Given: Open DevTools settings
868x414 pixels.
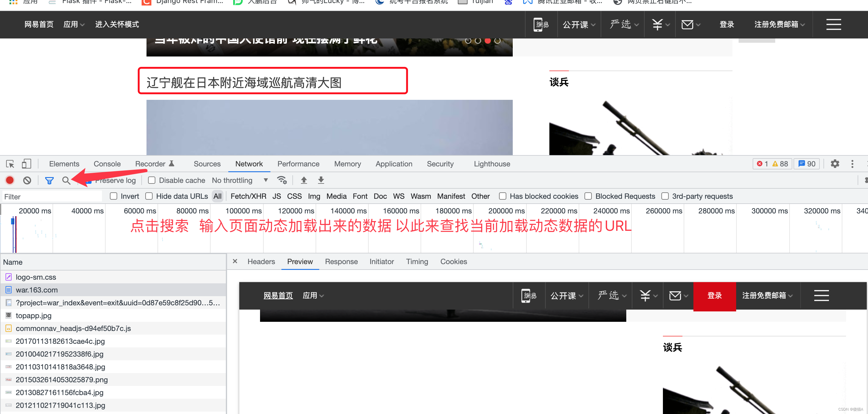Looking at the screenshot, I should click(x=835, y=164).
